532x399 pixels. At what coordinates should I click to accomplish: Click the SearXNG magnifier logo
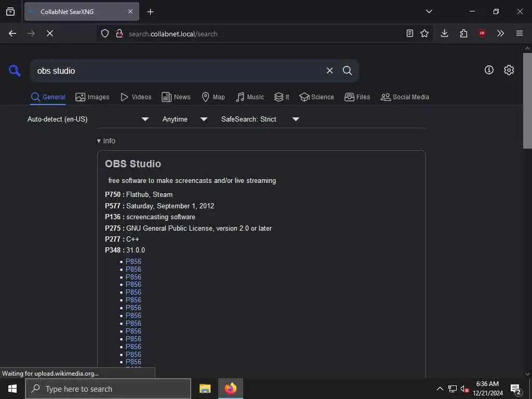pos(15,71)
